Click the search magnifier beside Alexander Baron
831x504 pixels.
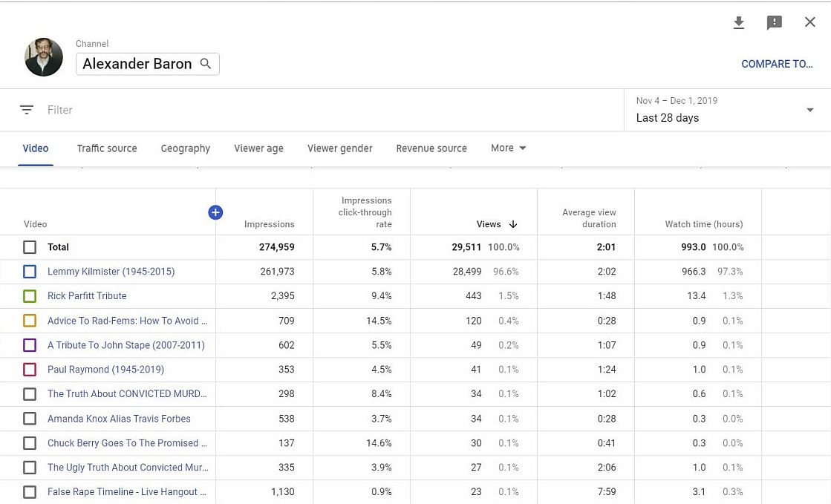(206, 64)
